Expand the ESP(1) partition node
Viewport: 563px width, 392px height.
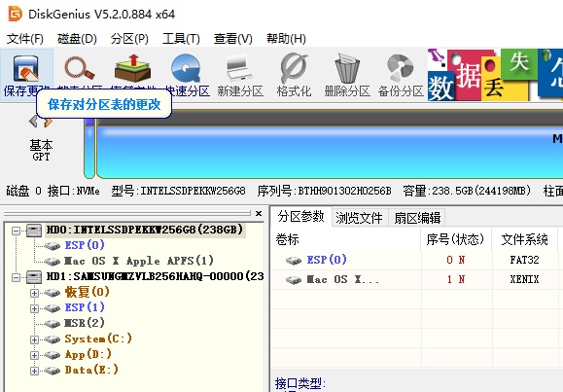coord(34,308)
